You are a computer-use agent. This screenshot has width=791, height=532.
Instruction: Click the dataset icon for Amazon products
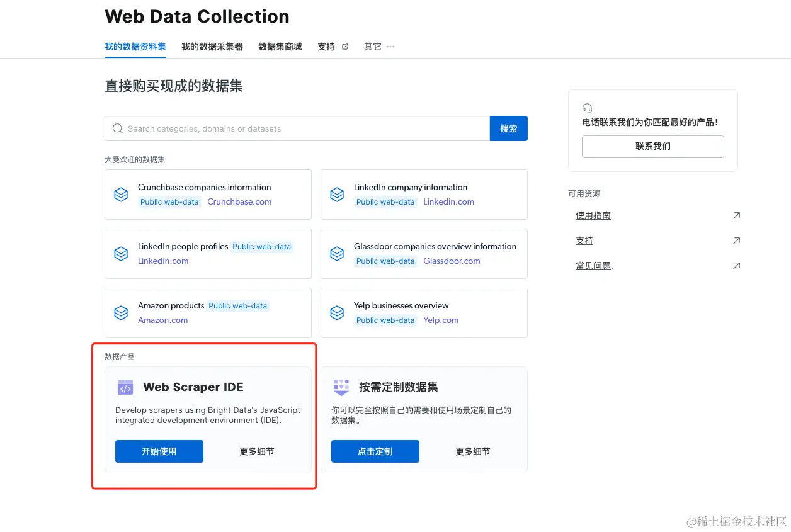tap(121, 313)
